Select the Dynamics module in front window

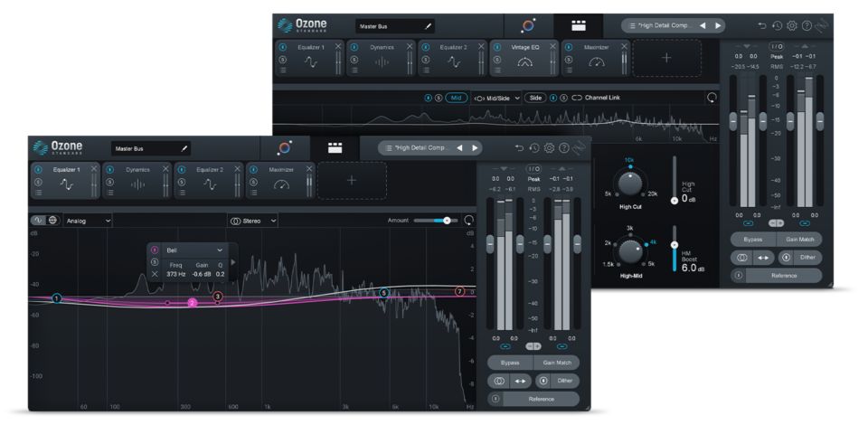pos(137,181)
